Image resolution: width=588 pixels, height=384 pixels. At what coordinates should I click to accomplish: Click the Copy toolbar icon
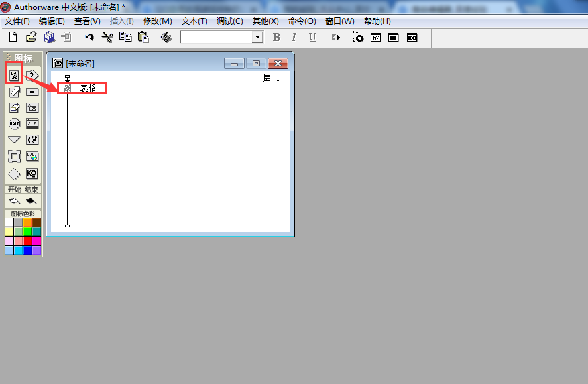tap(125, 37)
